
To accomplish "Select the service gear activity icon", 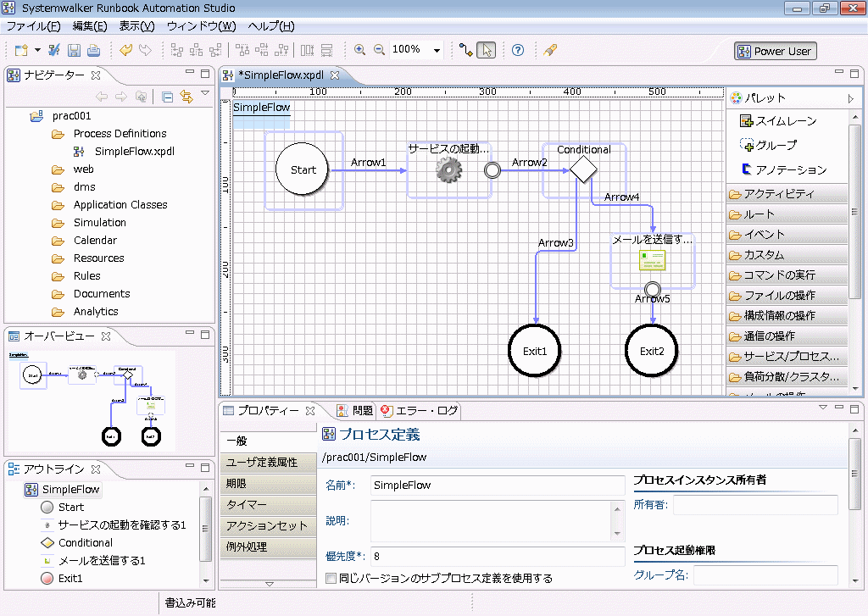I will [x=448, y=170].
